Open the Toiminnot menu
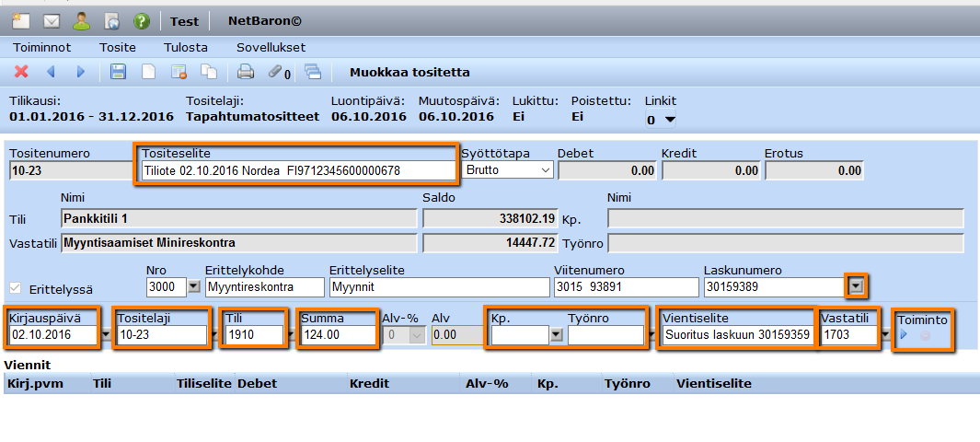 (x=42, y=47)
